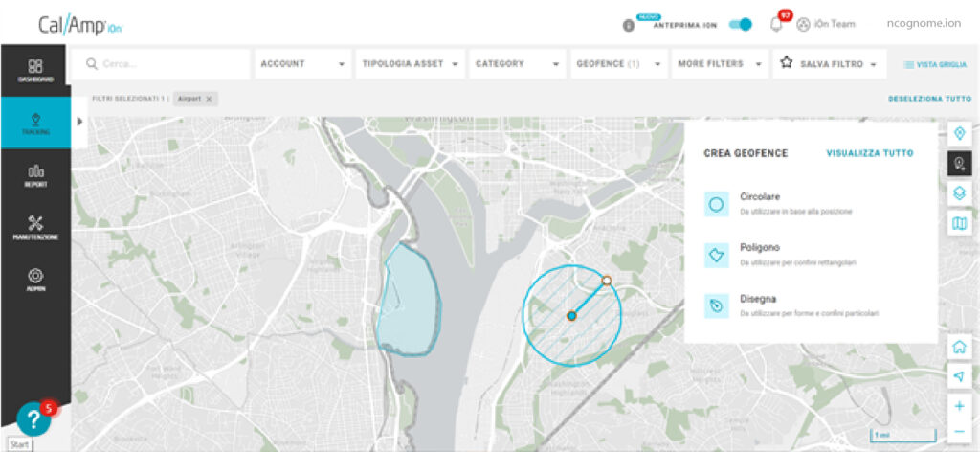Open the Dashboard sidebar section

point(35,71)
